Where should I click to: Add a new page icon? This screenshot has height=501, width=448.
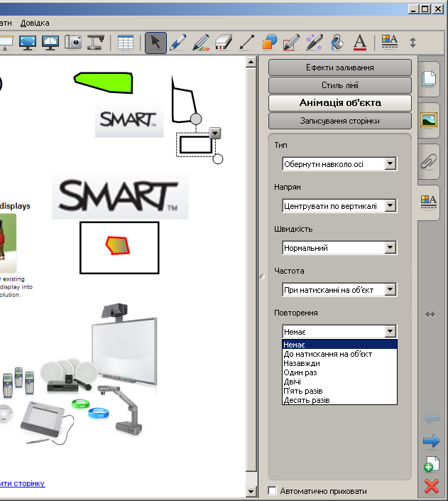(432, 464)
